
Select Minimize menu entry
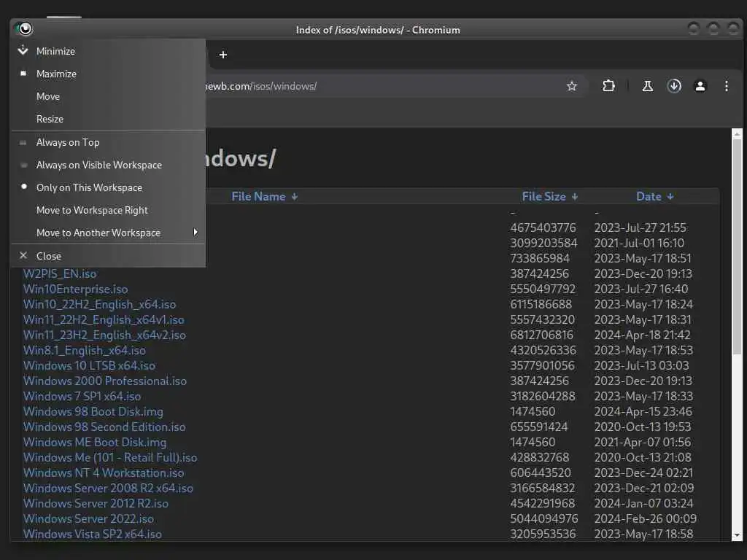[108, 51]
